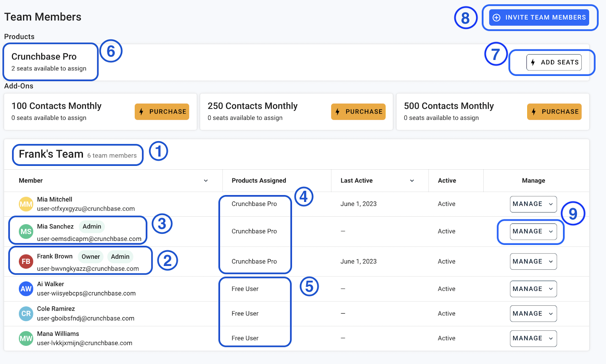Image resolution: width=606 pixels, height=364 pixels.
Task: Click the Admin badge beside Mia Sanchez
Action: pyautogui.click(x=92, y=227)
